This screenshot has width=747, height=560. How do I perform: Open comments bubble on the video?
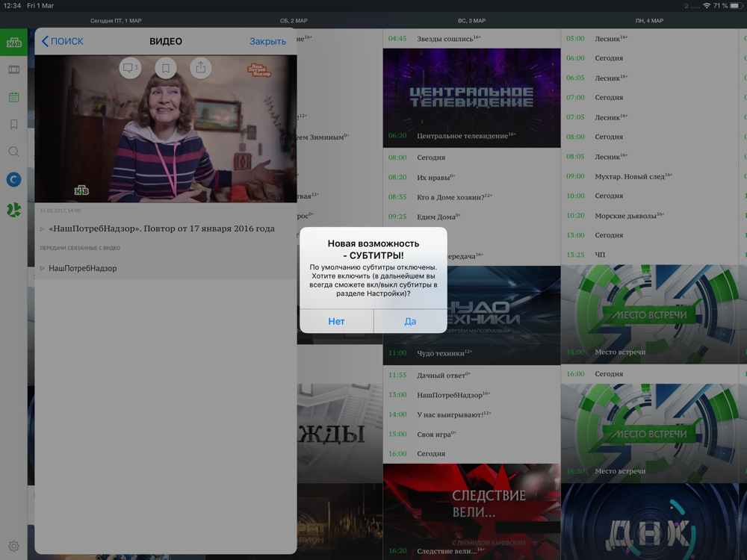(x=129, y=68)
